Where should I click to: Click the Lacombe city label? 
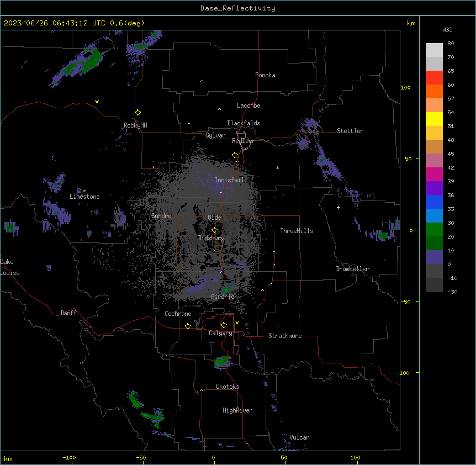(248, 105)
